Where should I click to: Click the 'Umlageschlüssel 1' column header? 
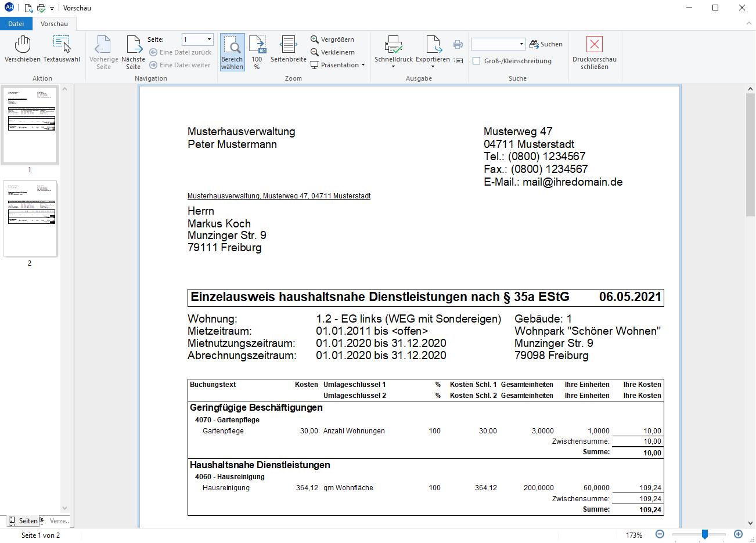pyautogui.click(x=355, y=385)
